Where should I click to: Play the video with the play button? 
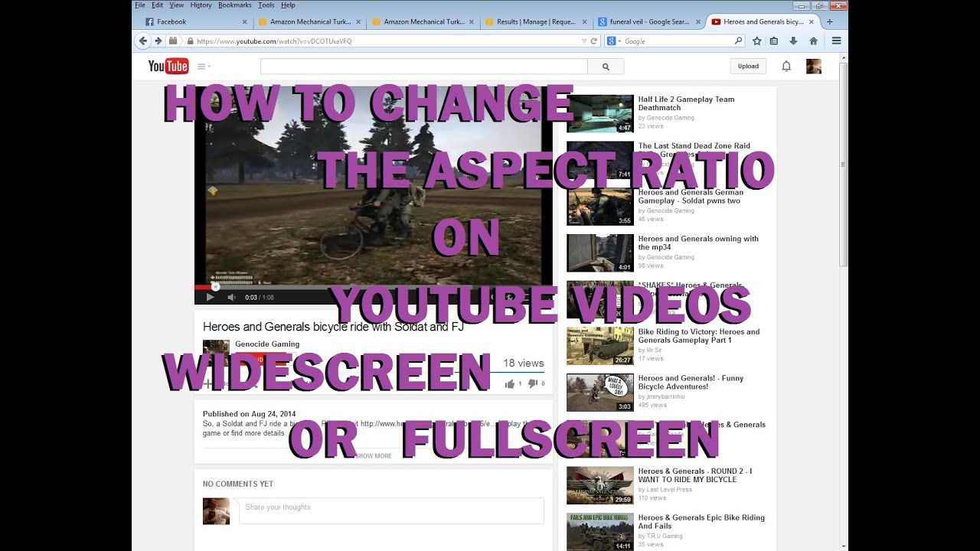tap(211, 297)
